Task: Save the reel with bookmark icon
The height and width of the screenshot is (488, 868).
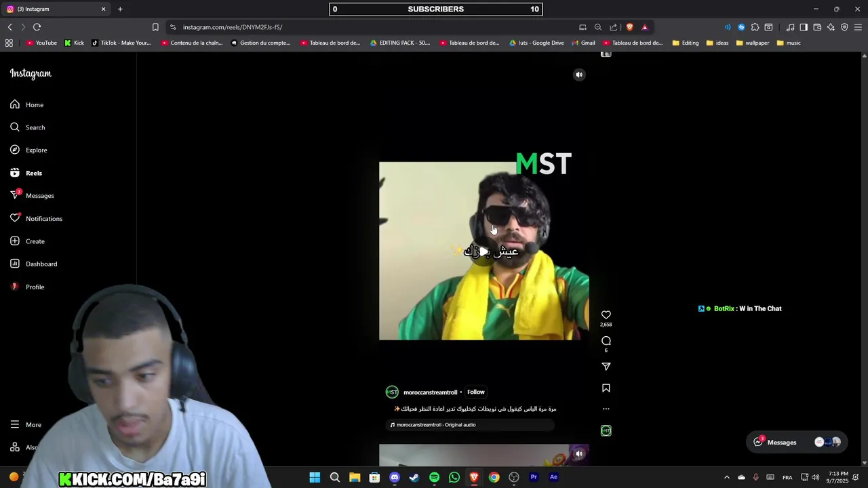Action: tap(606, 388)
